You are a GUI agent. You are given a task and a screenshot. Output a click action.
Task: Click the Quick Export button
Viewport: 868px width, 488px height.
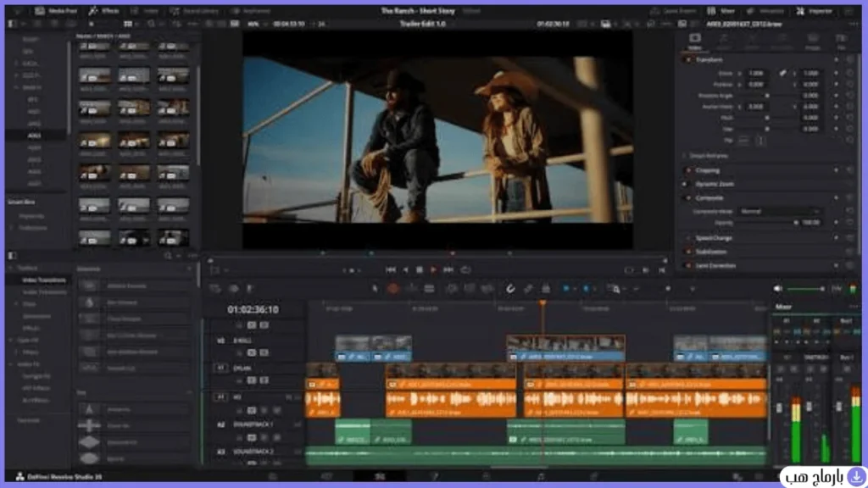tap(673, 11)
